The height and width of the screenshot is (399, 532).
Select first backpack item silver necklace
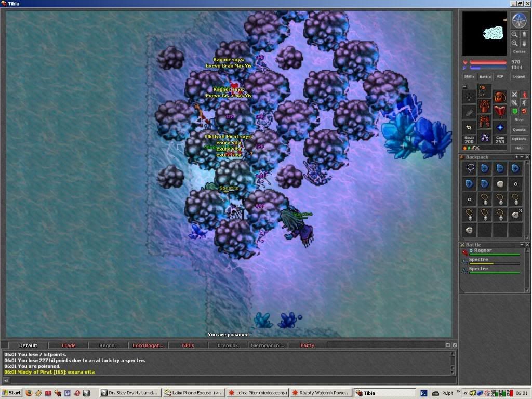pos(470,168)
